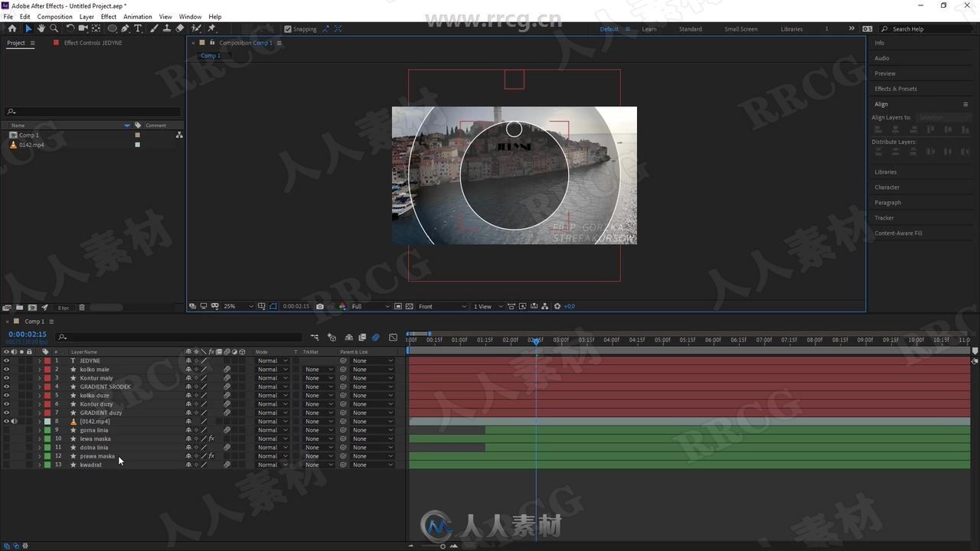Click show channel RGB icon in viewer

[x=342, y=306]
